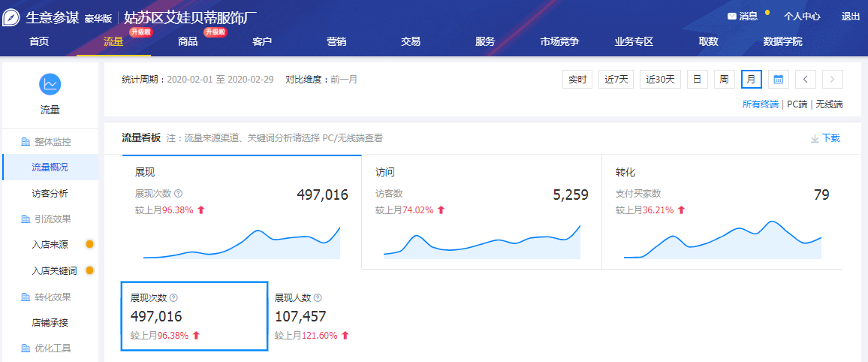Open the 首页 top tab
Screen dimensions: 868x362
(39, 41)
